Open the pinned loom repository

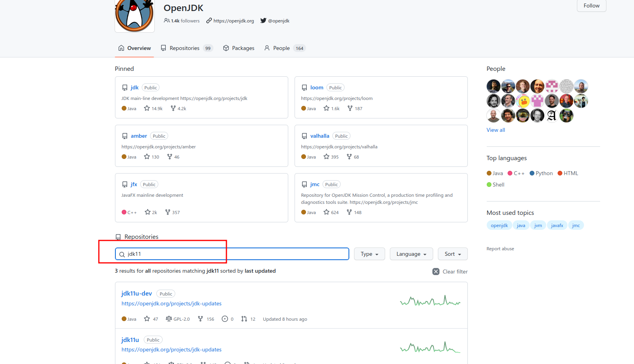click(x=317, y=87)
